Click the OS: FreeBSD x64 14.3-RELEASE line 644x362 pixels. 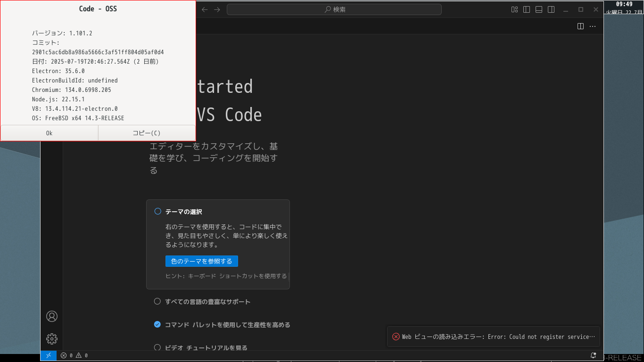tap(78, 118)
